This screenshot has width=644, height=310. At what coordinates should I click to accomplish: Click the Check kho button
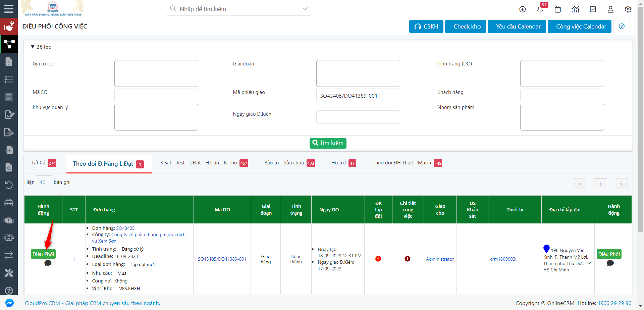[x=466, y=27]
